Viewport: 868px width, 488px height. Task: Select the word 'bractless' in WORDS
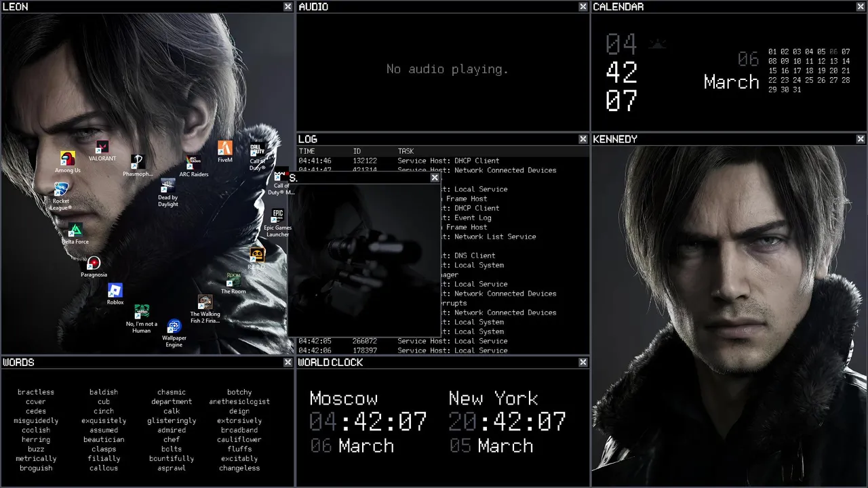pos(36,392)
